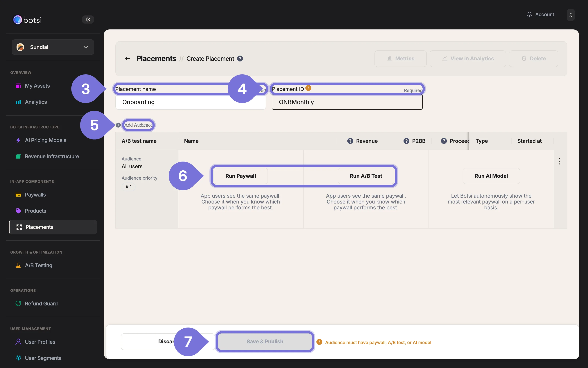Open Account settings

click(540, 15)
